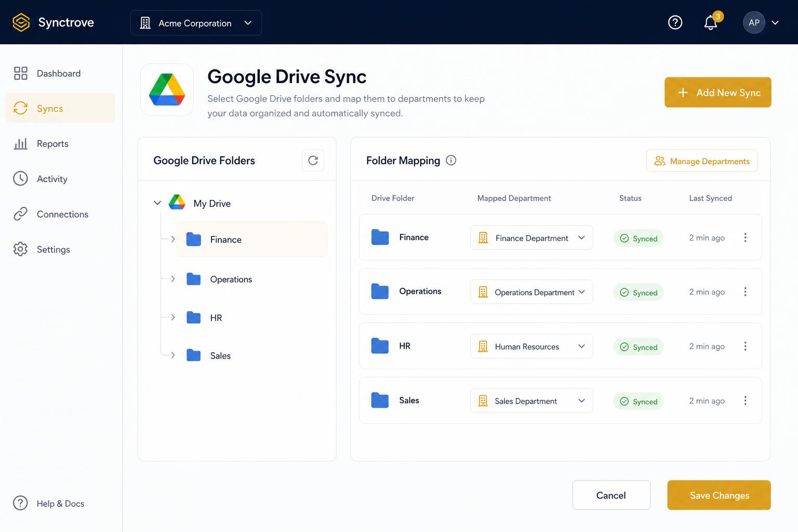The height and width of the screenshot is (532, 798).
Task: Click the Synctrove logo icon
Action: click(21, 22)
